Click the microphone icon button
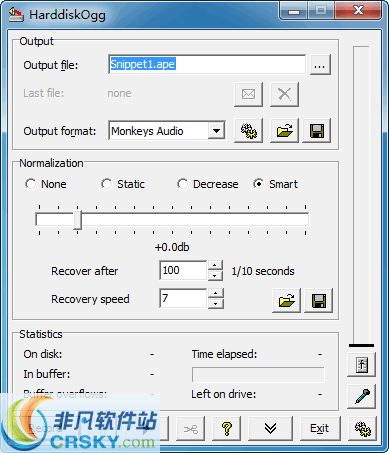The width and height of the screenshot is (389, 453). [x=362, y=396]
